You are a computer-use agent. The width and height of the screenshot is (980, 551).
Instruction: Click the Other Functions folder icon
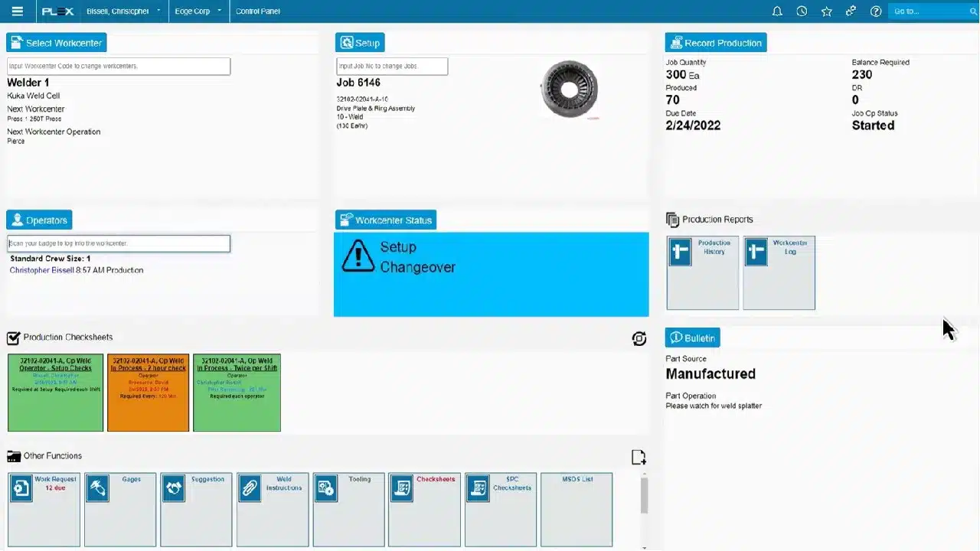pyautogui.click(x=14, y=456)
